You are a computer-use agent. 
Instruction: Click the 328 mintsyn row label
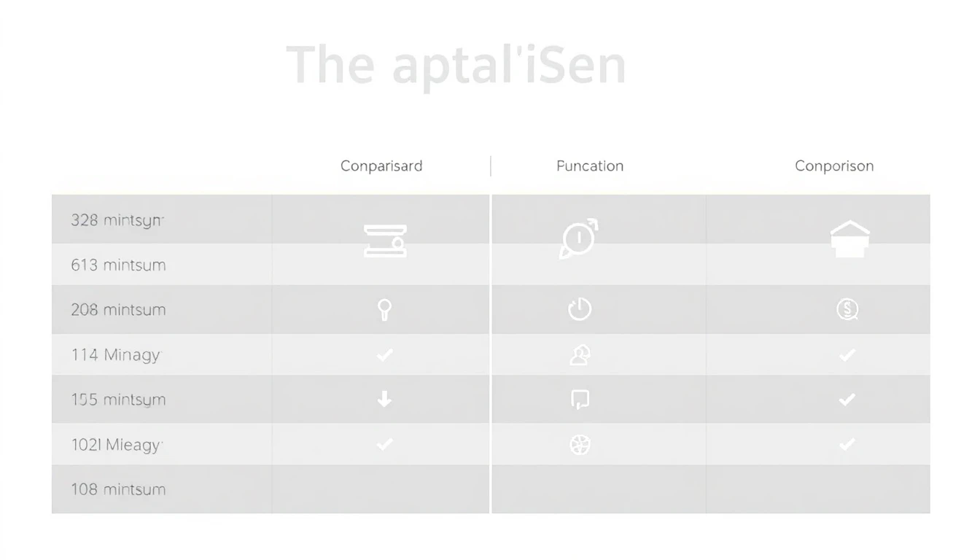pos(117,220)
